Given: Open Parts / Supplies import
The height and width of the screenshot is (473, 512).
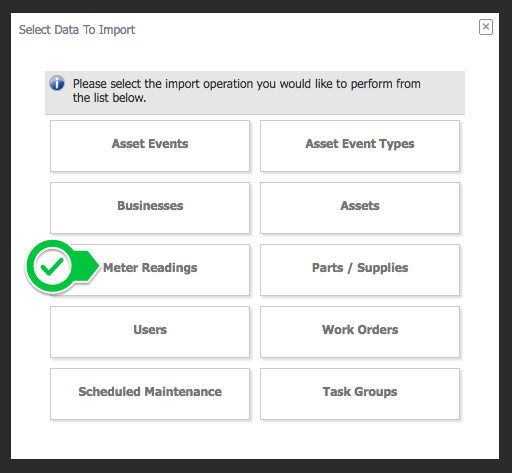Looking at the screenshot, I should [360, 270].
